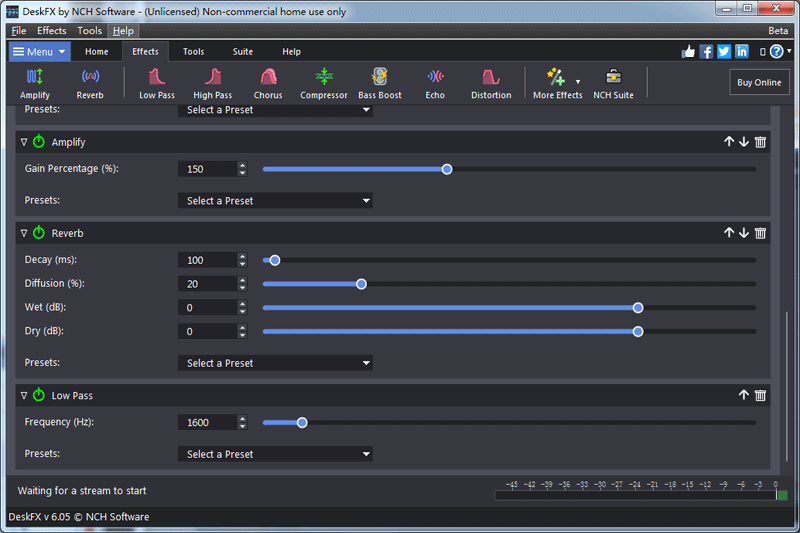
Task: Delete the Amplify effect with trash icon
Action: pyautogui.click(x=760, y=142)
